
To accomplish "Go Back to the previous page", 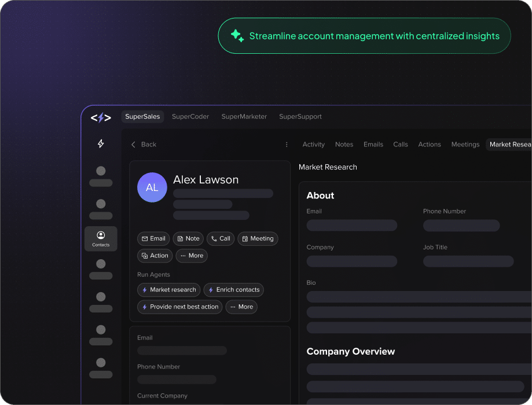I will point(144,145).
